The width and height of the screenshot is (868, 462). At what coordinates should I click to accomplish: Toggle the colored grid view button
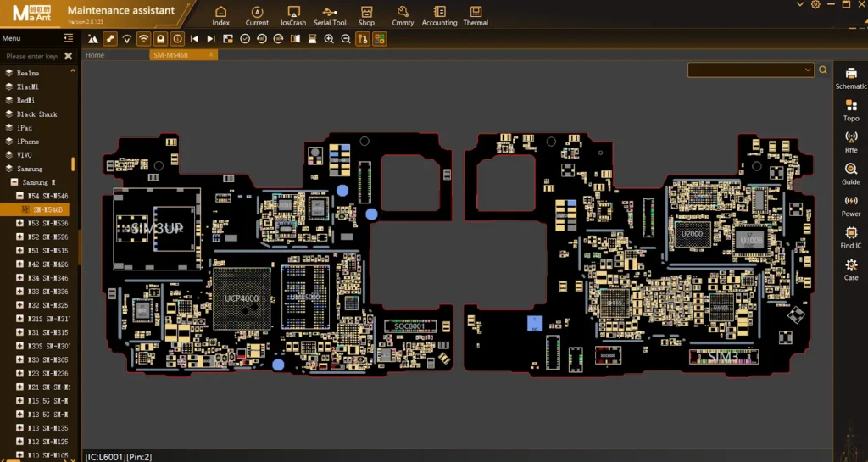pyautogui.click(x=379, y=39)
